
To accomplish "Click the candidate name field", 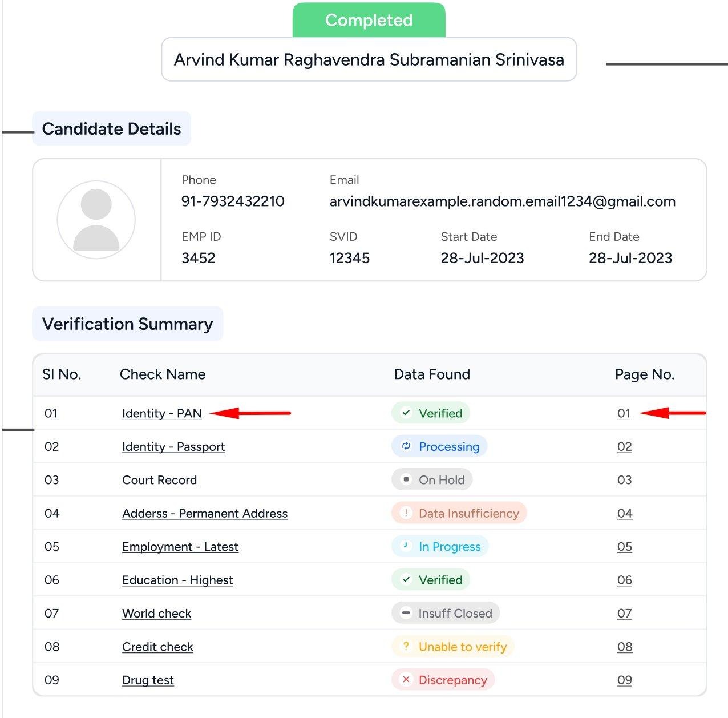I will (x=369, y=60).
